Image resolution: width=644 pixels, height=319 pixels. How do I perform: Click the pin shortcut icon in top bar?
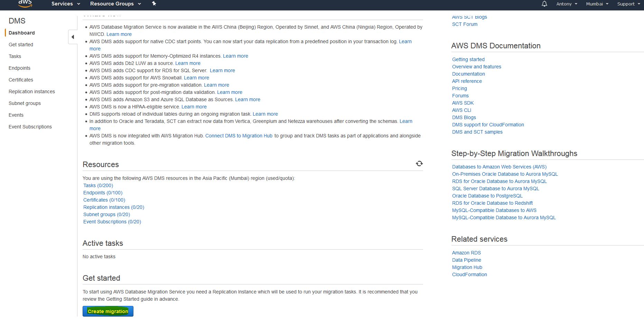coord(154,4)
